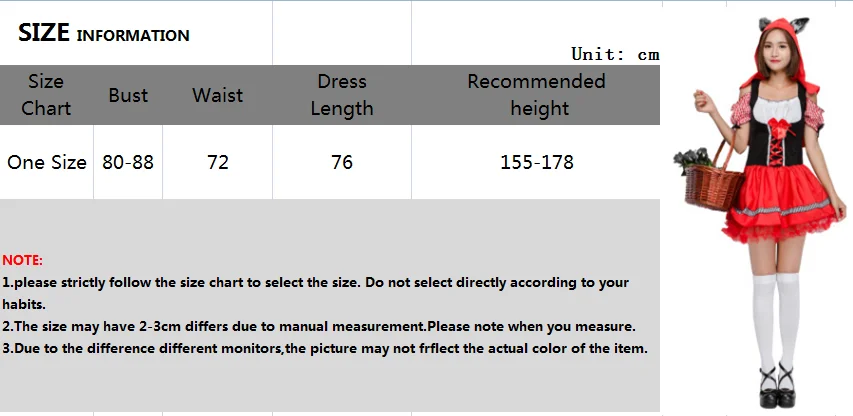Image resolution: width=853 pixels, height=416 pixels.
Task: Click the Bust column header
Action: point(128,95)
